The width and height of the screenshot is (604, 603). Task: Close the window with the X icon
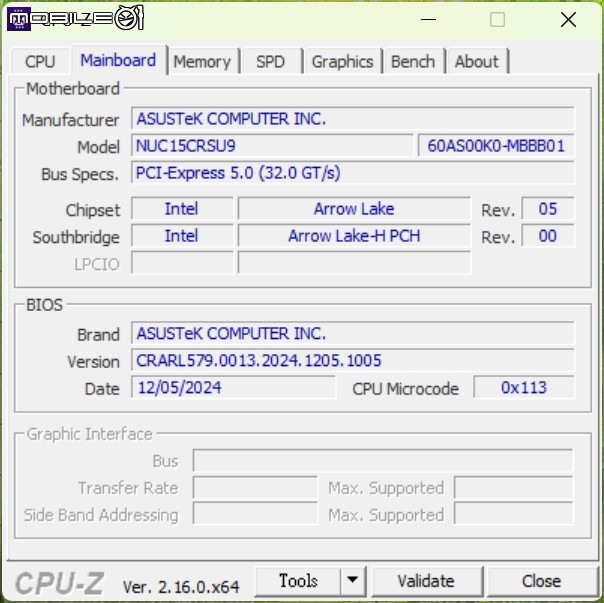[x=568, y=19]
